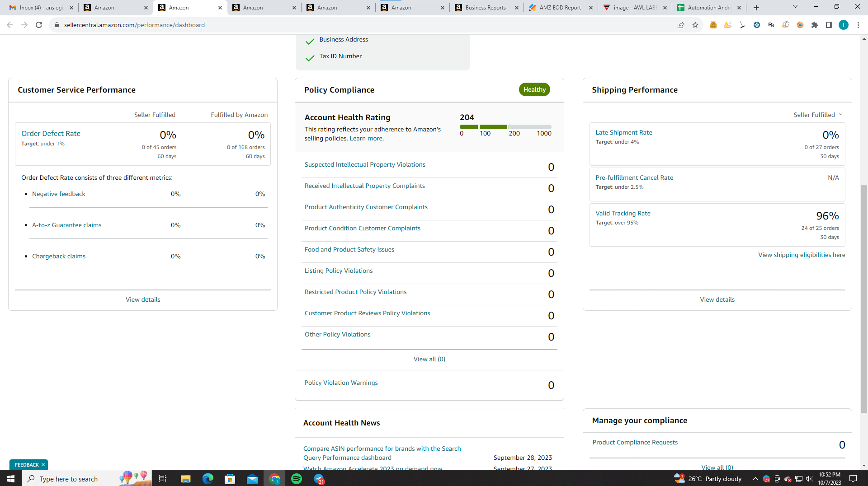
Task: Click the Healthy status badge
Action: 534,89
